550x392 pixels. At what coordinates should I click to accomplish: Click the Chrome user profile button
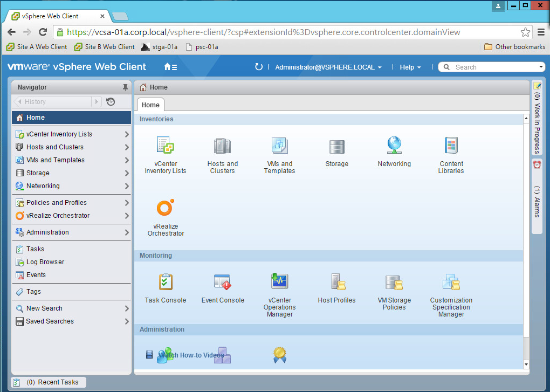coord(498,5)
